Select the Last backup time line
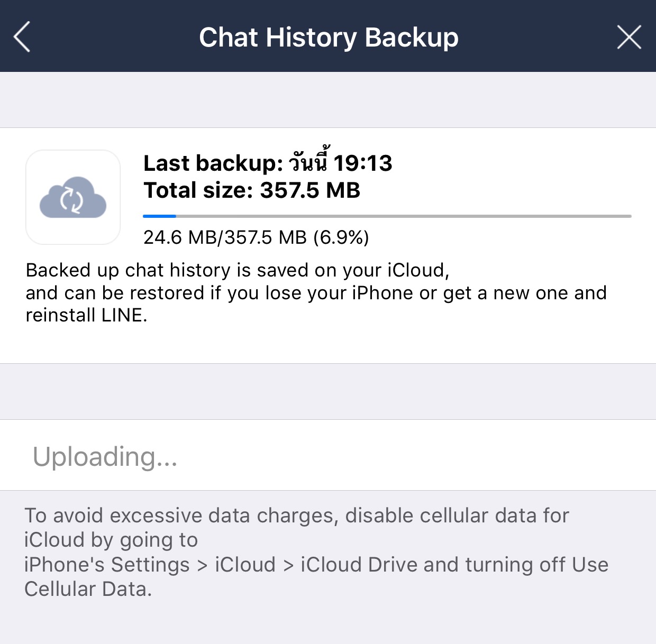The width and height of the screenshot is (656, 644). coord(268,163)
